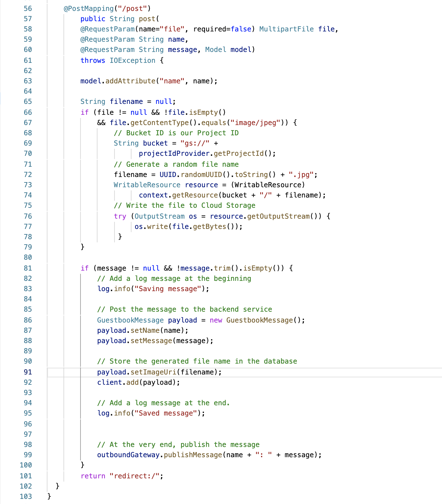This screenshot has width=442, height=504.
Task: Click setImageUri call on line 91
Action: (153, 372)
